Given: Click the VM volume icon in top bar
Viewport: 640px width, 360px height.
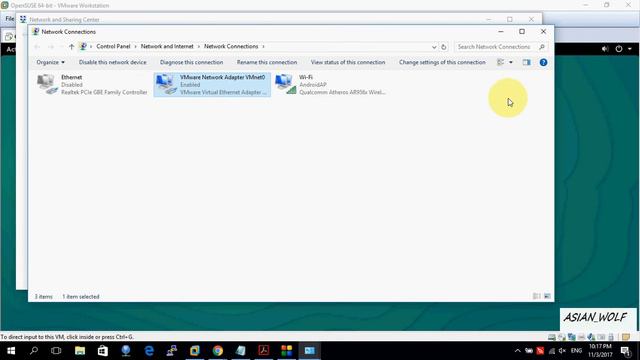Looking at the screenshot, I should (605, 49).
